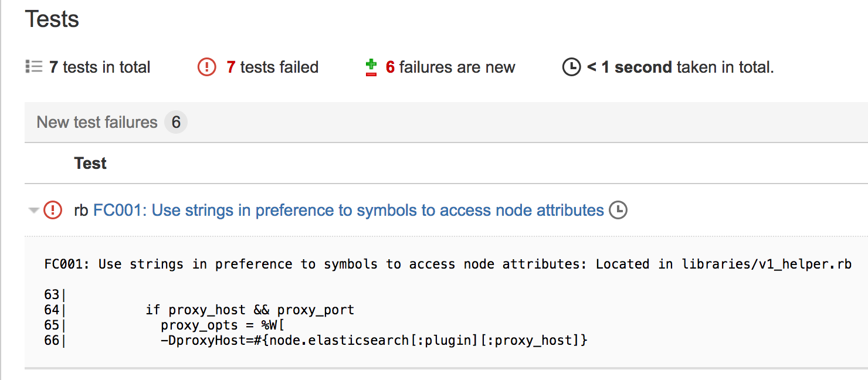Click the "7 tests in total" summary text

click(x=100, y=67)
